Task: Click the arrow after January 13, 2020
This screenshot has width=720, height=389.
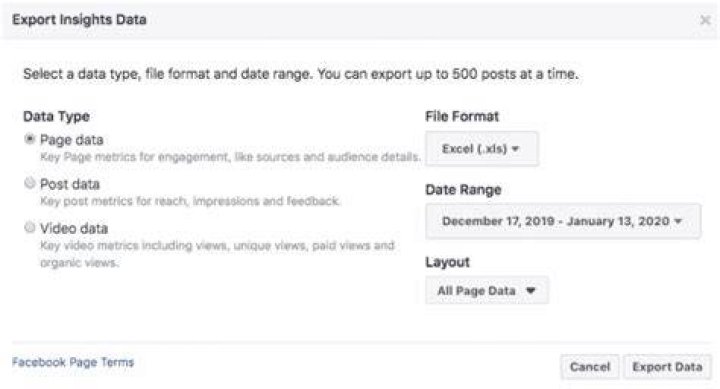Action: 678,221
